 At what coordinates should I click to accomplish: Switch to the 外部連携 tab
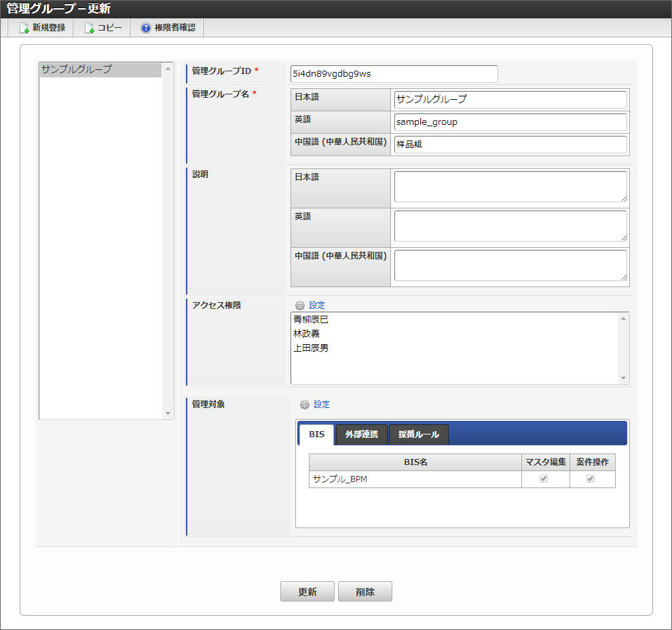[361, 434]
